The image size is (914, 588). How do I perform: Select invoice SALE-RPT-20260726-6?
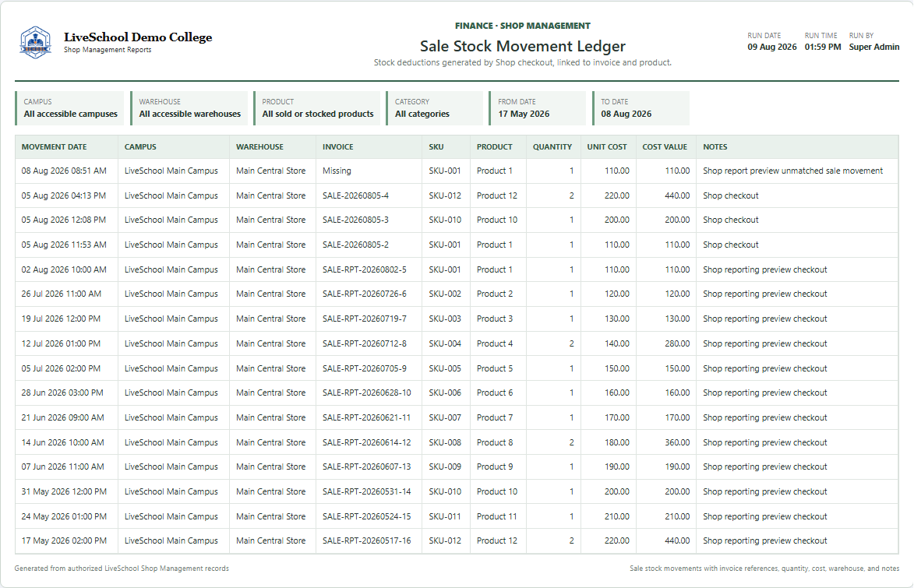click(x=365, y=294)
